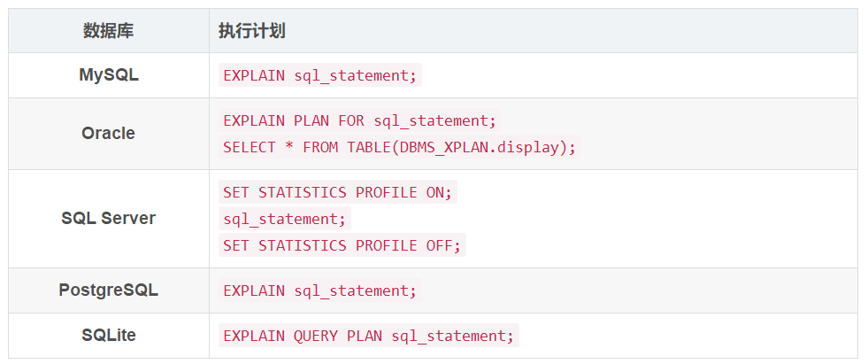The width and height of the screenshot is (868, 364).
Task: Click the EXPLAIN QUERY PLAN sql_statement code
Action: (368, 336)
